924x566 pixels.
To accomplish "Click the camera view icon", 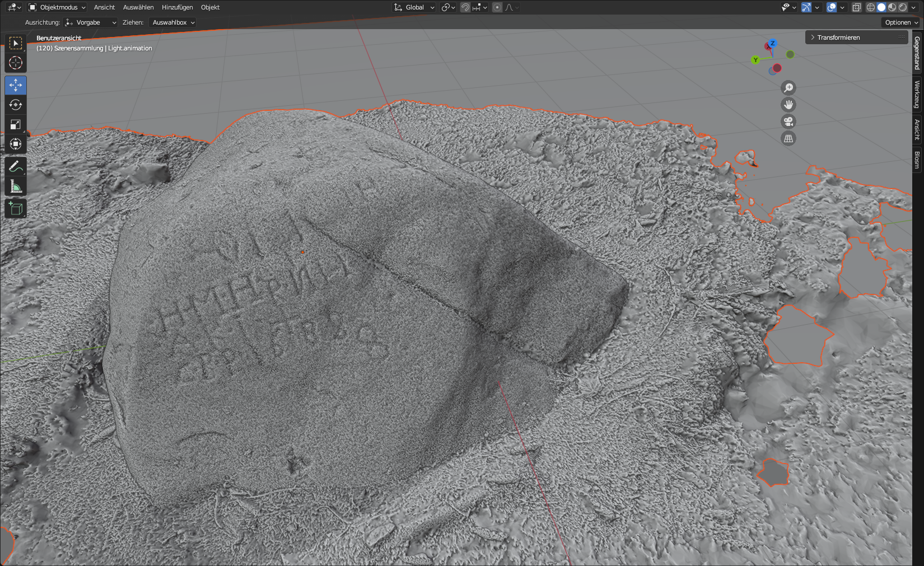I will tap(788, 121).
